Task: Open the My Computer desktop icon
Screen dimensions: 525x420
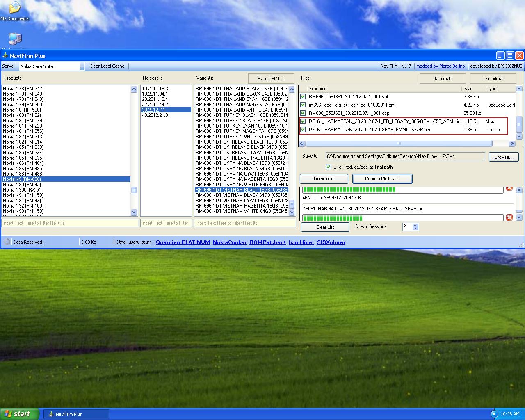Action: 15,40
